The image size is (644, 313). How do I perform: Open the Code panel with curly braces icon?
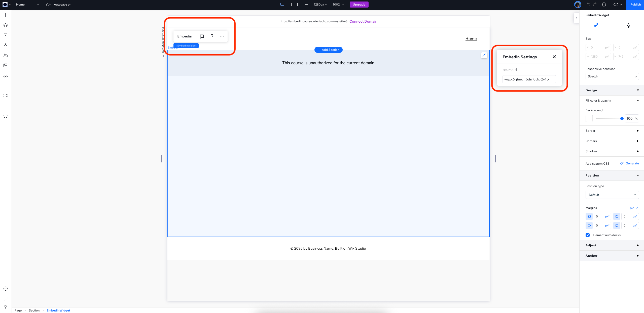[x=5, y=116]
